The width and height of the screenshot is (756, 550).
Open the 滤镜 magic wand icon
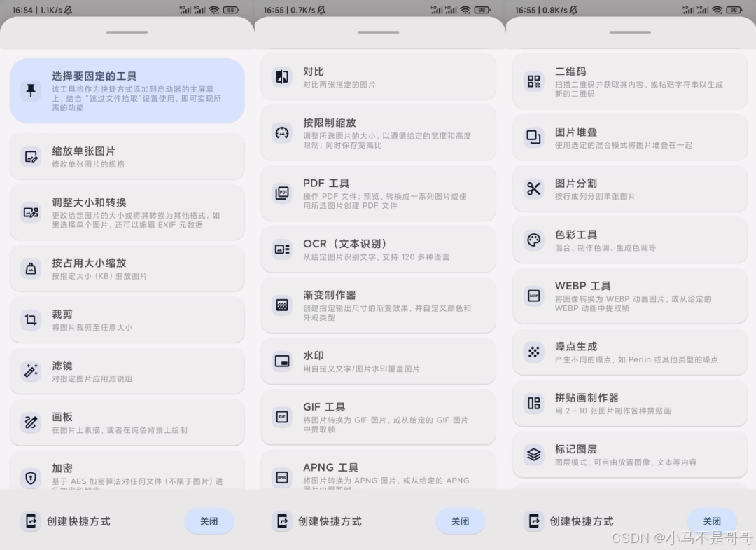[31, 371]
